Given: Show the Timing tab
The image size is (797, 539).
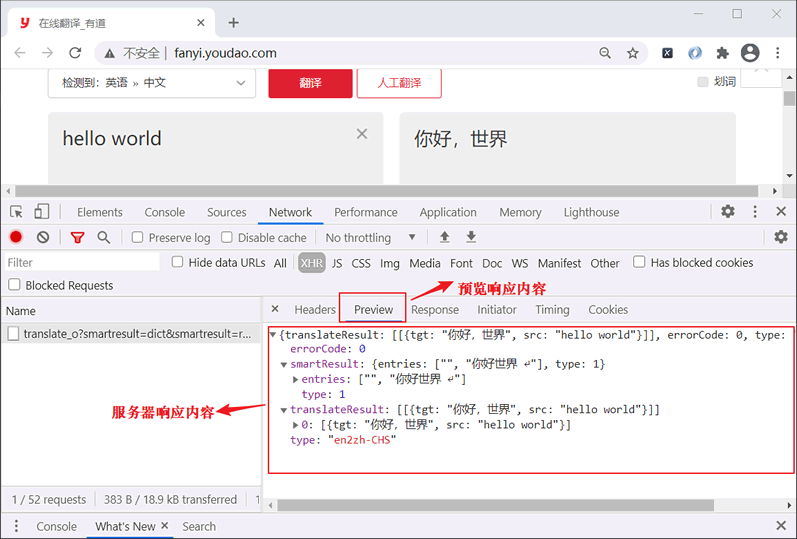Looking at the screenshot, I should click(x=552, y=310).
